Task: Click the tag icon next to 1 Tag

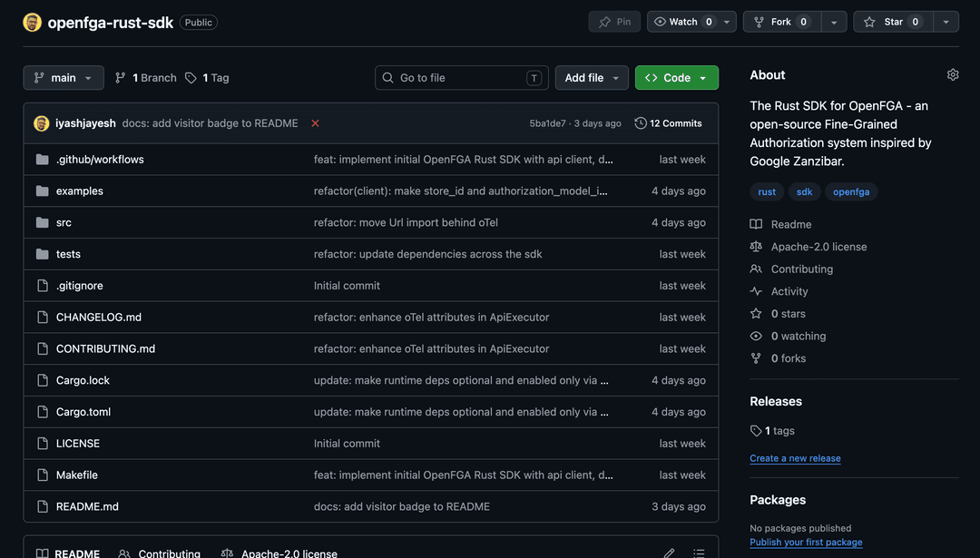Action: (x=190, y=77)
